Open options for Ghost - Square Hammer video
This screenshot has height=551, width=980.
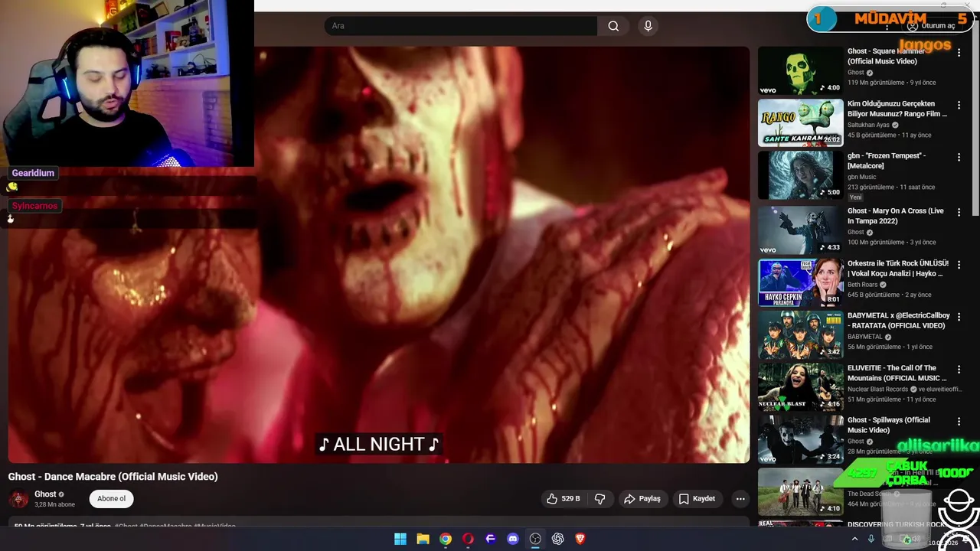[959, 53]
